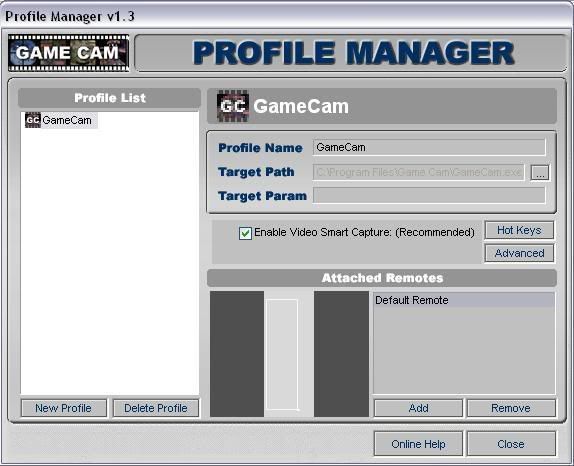Click the Target Param input field
This screenshot has width=574, height=466.
point(429,195)
